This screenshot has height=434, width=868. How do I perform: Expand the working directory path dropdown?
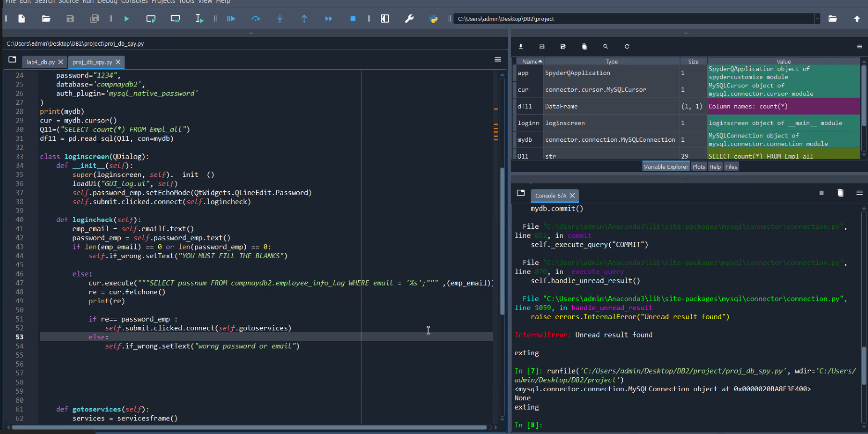click(x=817, y=19)
